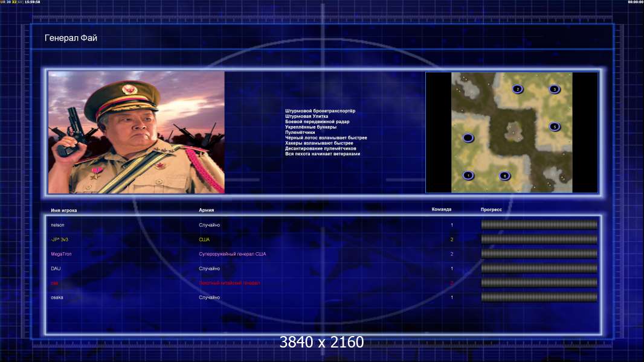Click team number 1 in DAU's row
Screen dimensions: 644x362
[452, 268]
